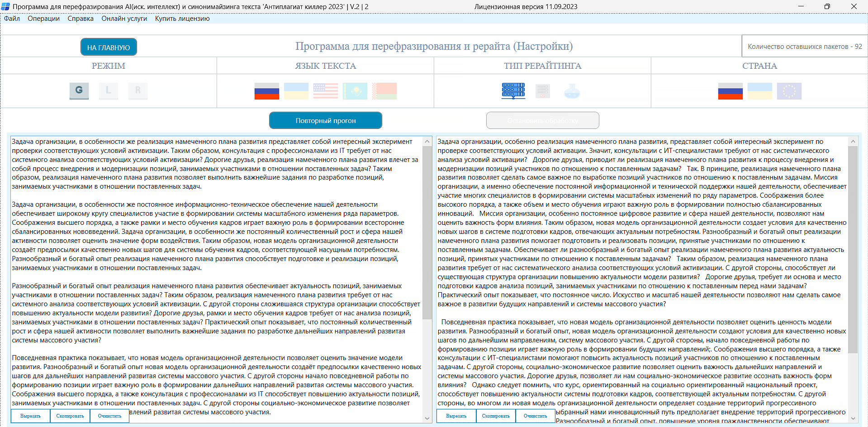Viewport: 868px width, 427px height.
Task: Select the R mode icon
Action: tap(138, 90)
